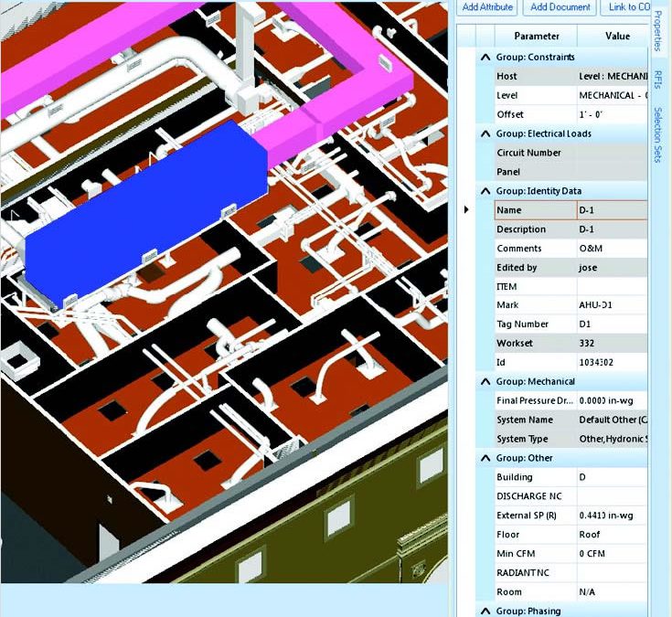Select the Mark value AHU-D1
Image resolution: width=672 pixels, height=617 pixels.
point(611,305)
